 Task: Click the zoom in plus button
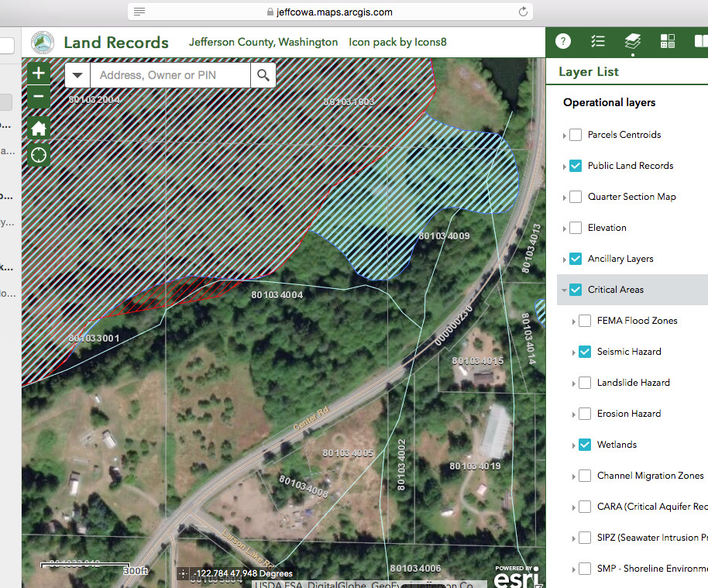tap(39, 74)
